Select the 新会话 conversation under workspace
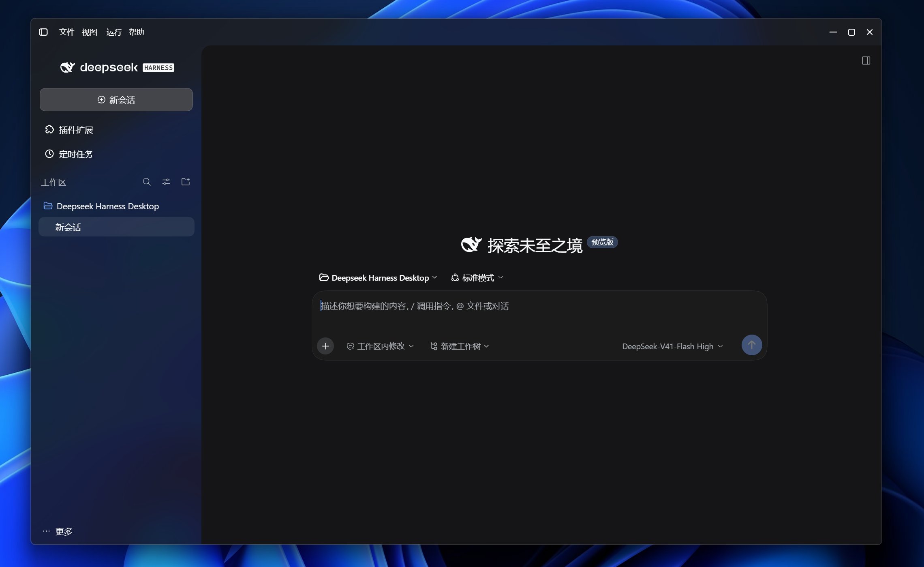The height and width of the screenshot is (567, 924). (116, 227)
